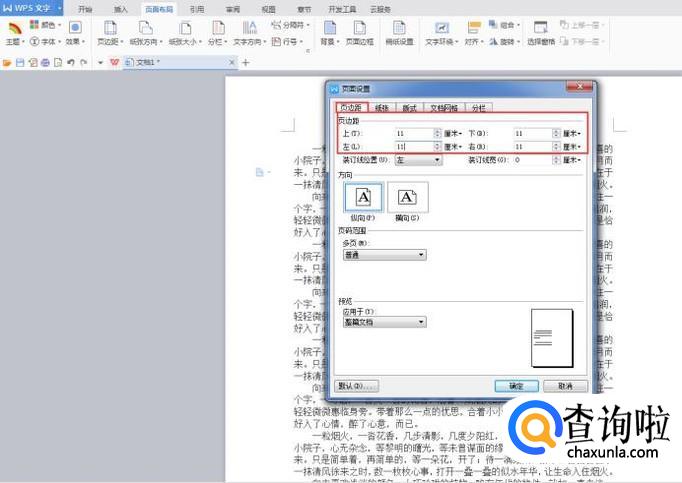Screen dimensions: 682x483
Task: Click the 上 top margin input field
Action: [x=414, y=134]
